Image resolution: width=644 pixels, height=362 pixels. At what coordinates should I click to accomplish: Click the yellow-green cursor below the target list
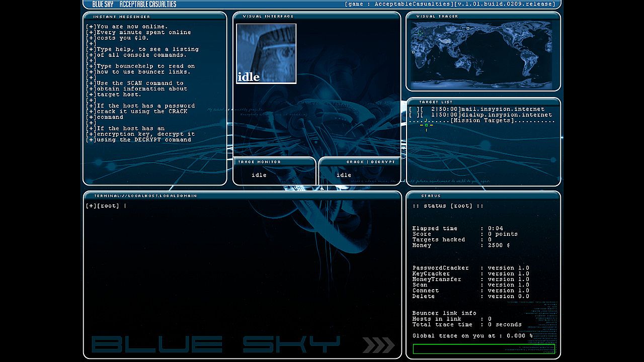pyautogui.click(x=426, y=125)
